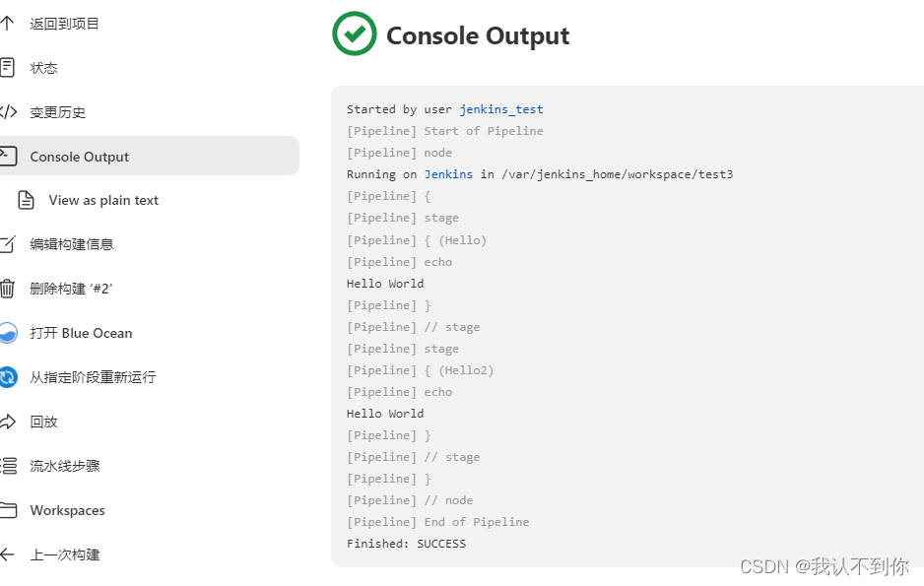Click the list icon for 流水线步骤

(7, 466)
